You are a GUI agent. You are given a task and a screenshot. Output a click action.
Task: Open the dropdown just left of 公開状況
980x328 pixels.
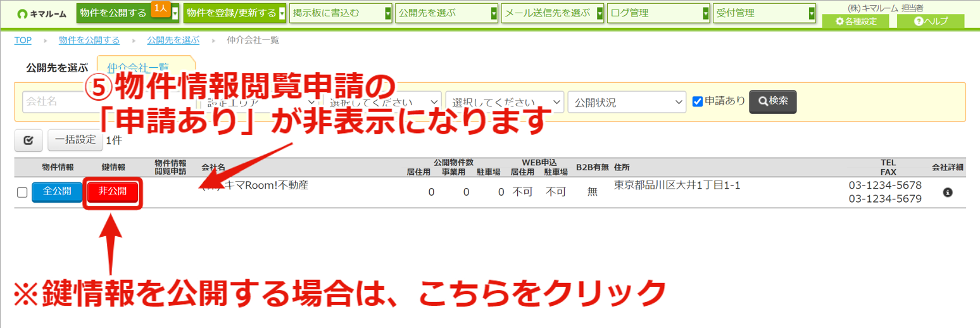(505, 102)
